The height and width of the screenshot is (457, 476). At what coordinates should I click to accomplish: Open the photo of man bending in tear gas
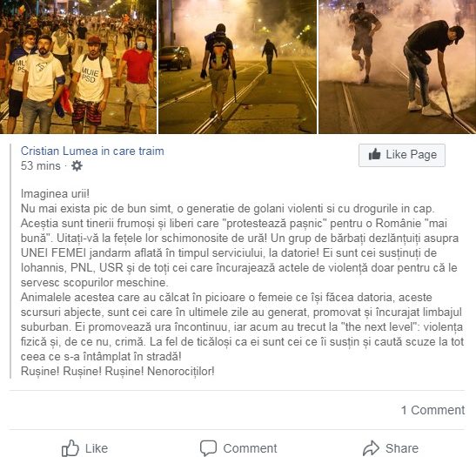(397, 67)
